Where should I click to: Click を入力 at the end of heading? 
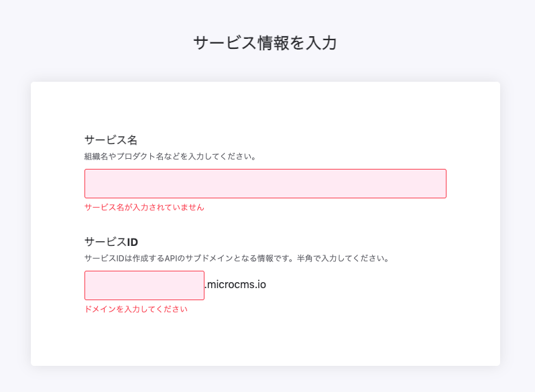pos(314,43)
